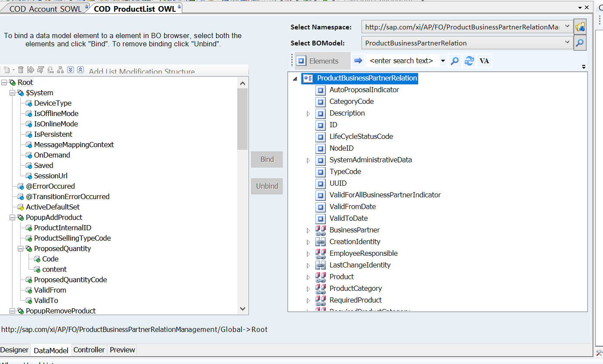Click the ProductInternalID green field icon
This screenshot has width=603, height=364.
pyautogui.click(x=29, y=228)
